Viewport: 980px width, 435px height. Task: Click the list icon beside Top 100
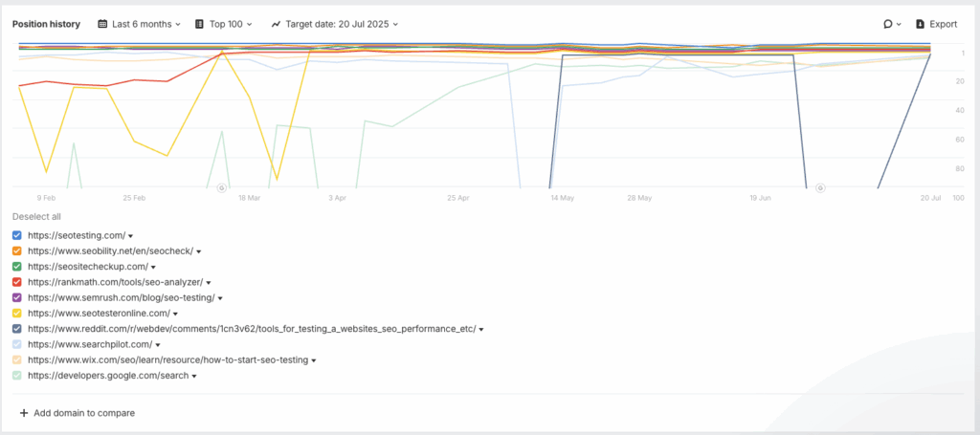tap(199, 24)
